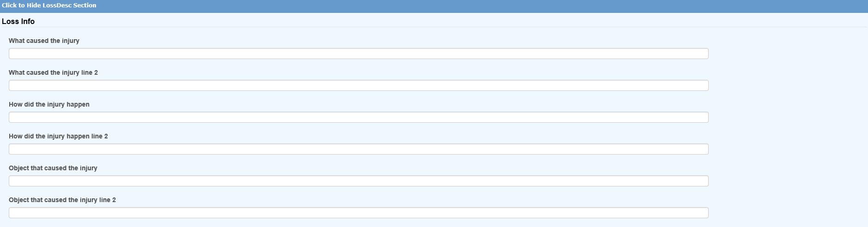868x227 pixels.
Task: Click the textbox below 'How did the injury happen'
Action: click(358, 117)
